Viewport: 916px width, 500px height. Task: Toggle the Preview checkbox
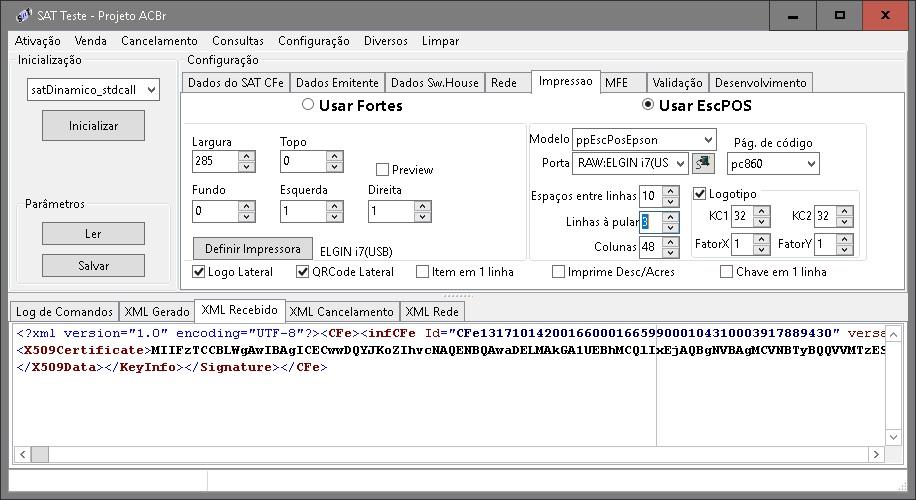click(383, 170)
